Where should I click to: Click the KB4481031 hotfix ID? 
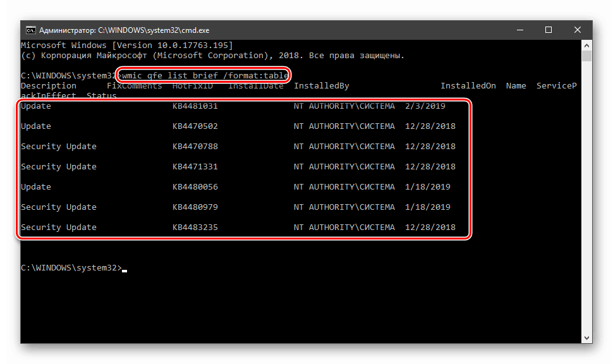tap(195, 106)
